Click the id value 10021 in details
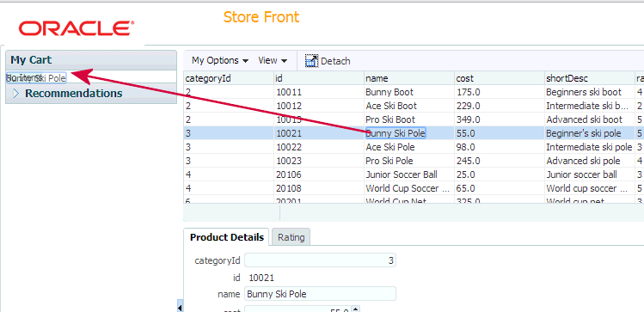The width and height of the screenshot is (644, 312). (261, 278)
